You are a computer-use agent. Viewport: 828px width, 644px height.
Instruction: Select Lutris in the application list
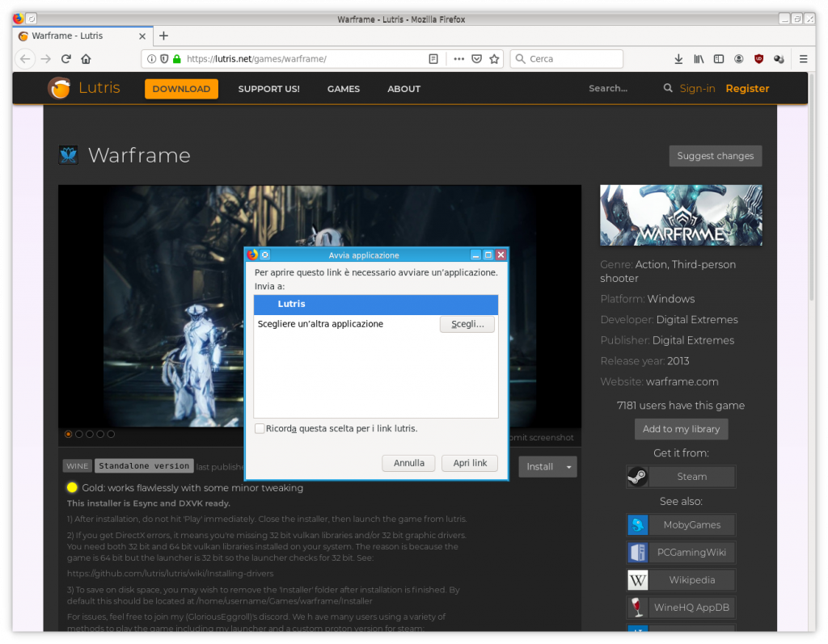[x=375, y=305]
